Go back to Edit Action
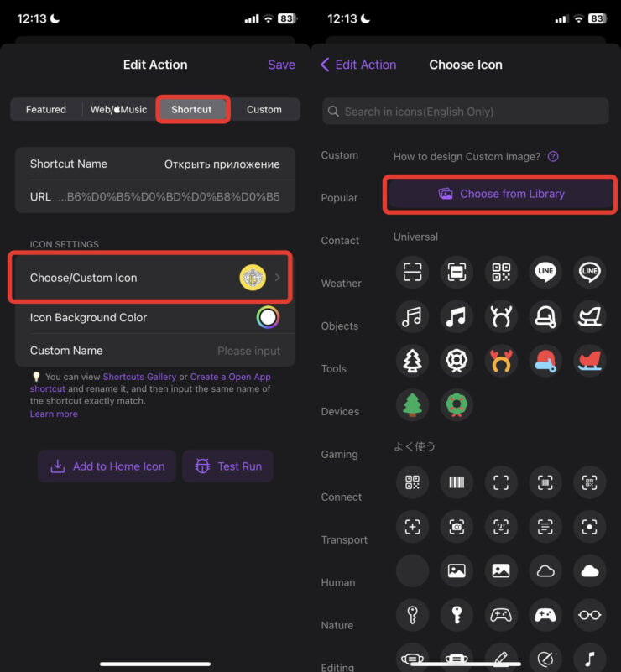This screenshot has width=621, height=672. (x=358, y=65)
